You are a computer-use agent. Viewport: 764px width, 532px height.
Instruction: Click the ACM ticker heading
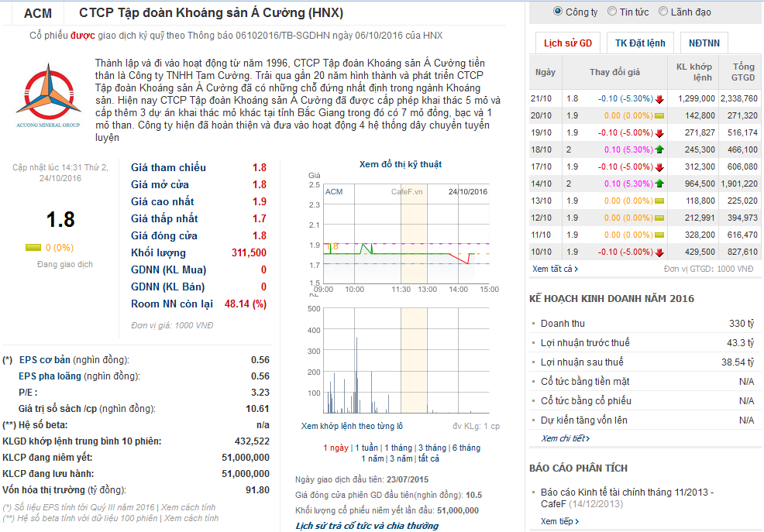38,14
